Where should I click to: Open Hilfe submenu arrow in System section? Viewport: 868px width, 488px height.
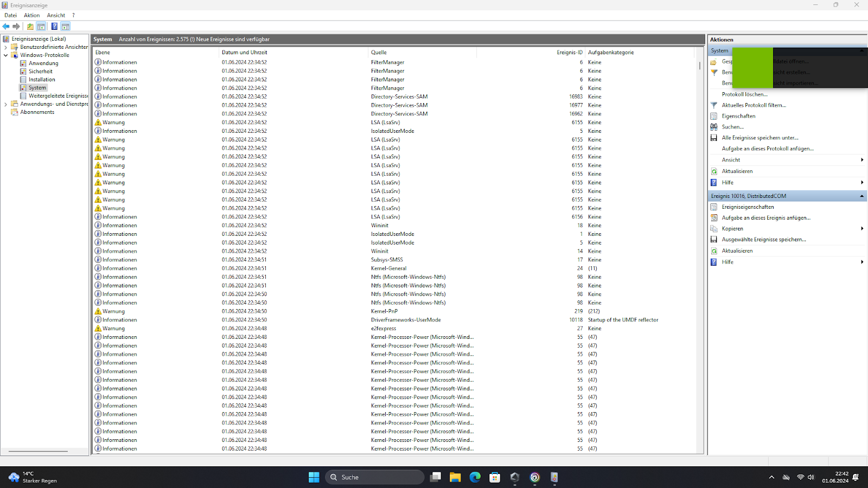click(x=862, y=183)
